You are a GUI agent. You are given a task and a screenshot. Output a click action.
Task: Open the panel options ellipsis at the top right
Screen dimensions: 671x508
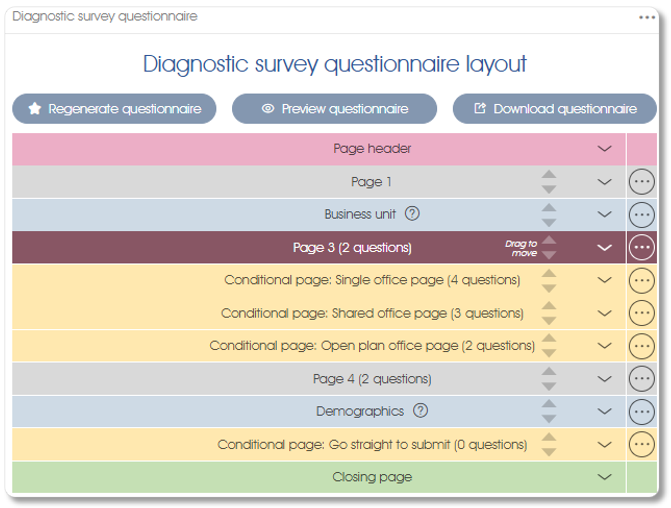point(647,18)
